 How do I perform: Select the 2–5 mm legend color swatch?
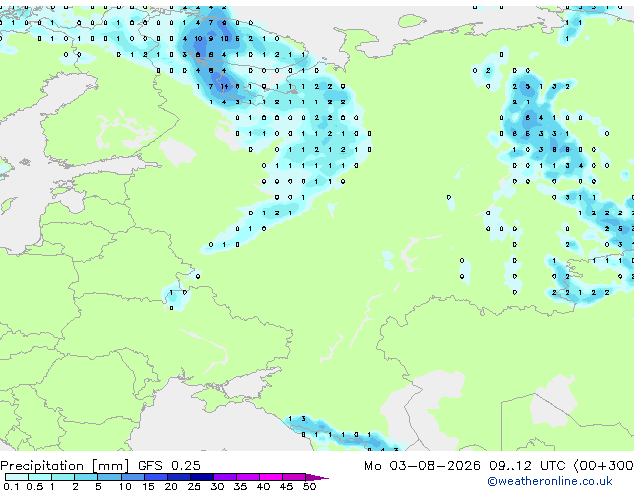pos(86,477)
